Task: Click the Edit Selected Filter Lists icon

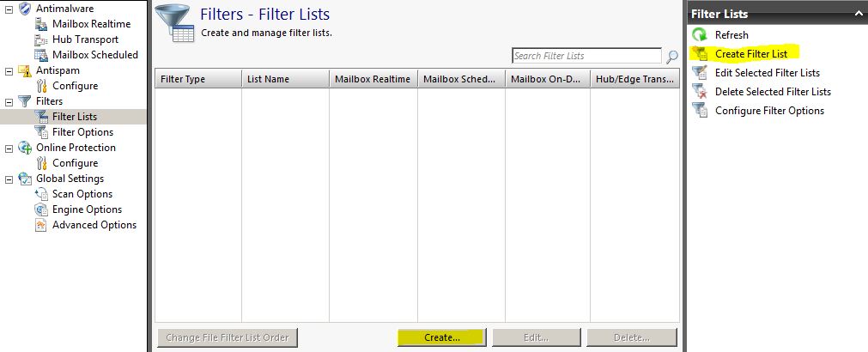Action: click(x=700, y=73)
